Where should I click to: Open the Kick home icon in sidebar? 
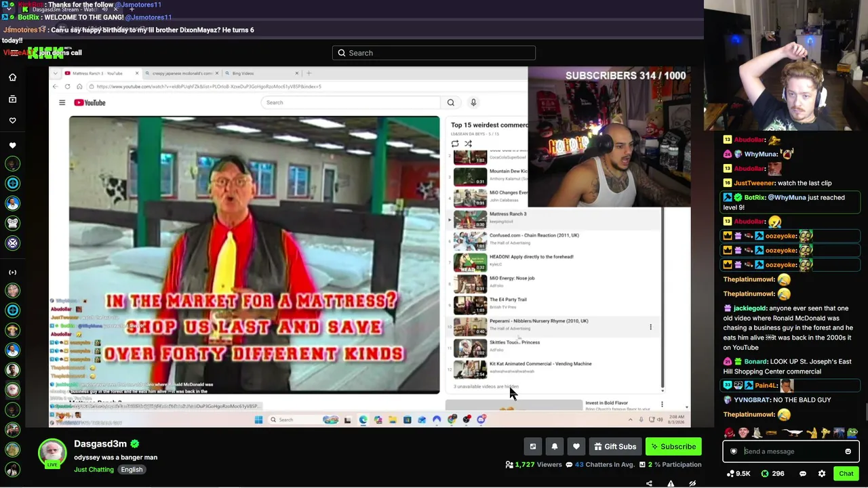[x=12, y=77]
